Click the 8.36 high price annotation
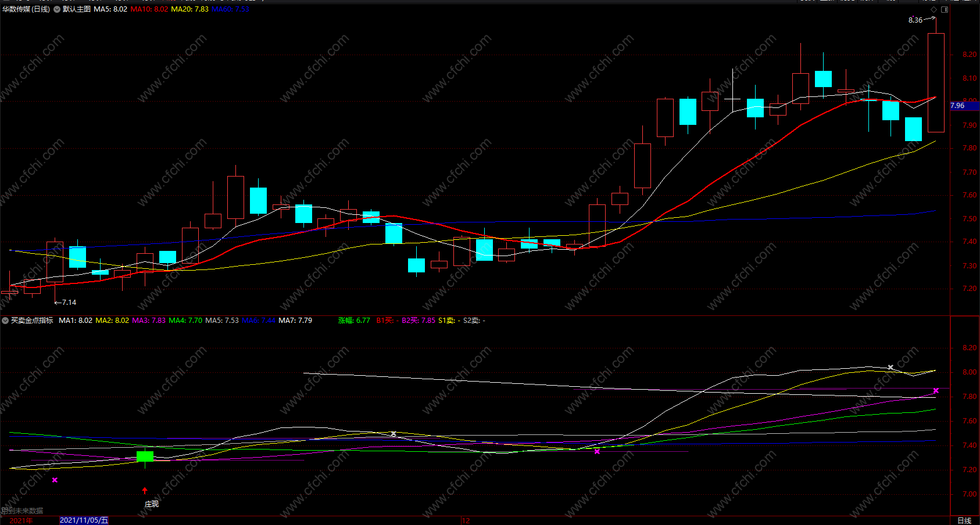The image size is (980, 525). pos(915,20)
